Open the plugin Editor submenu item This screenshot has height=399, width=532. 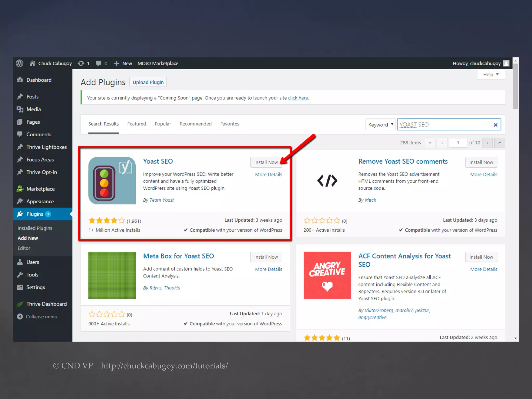(24, 248)
